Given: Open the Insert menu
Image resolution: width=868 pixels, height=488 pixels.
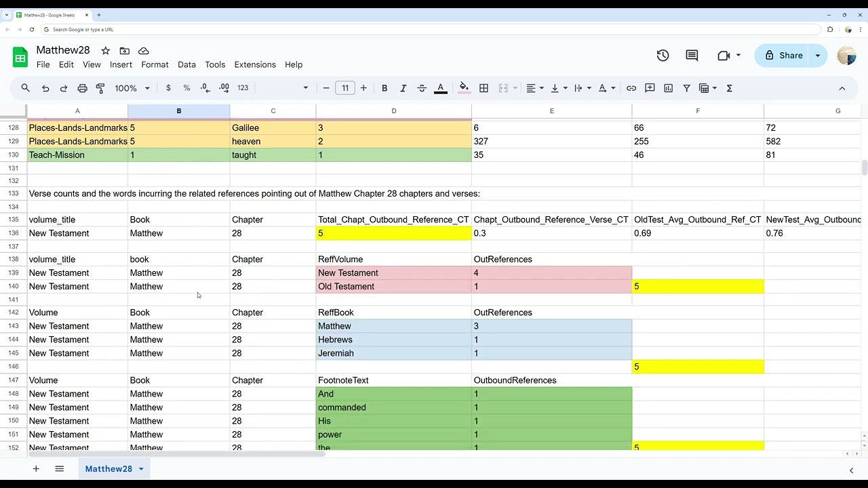Looking at the screenshot, I should coord(121,64).
